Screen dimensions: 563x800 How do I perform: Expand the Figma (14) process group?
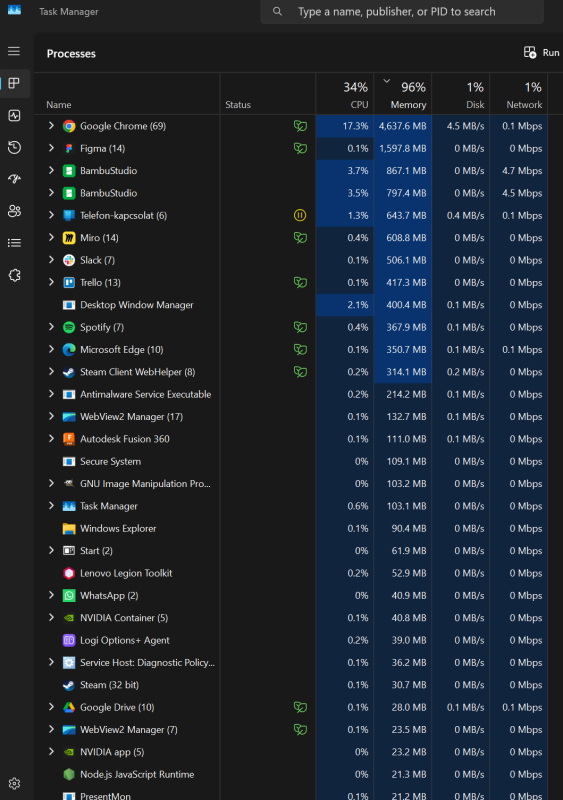(x=51, y=148)
